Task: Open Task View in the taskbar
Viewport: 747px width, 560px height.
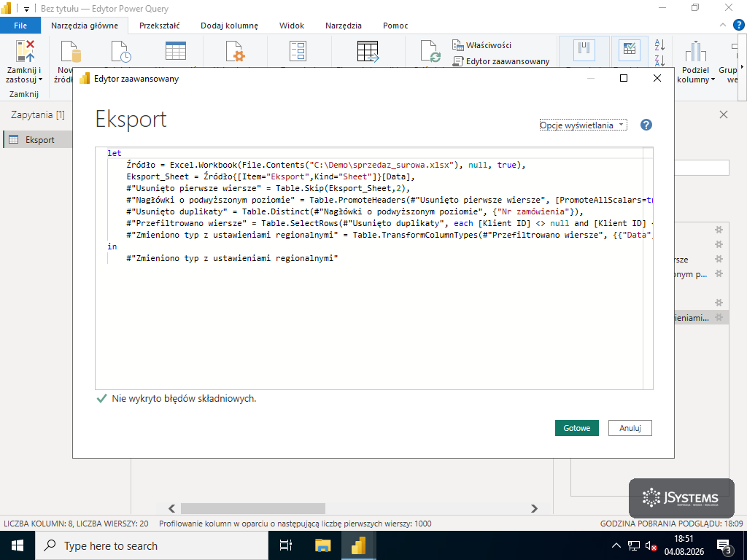Action: (286, 545)
